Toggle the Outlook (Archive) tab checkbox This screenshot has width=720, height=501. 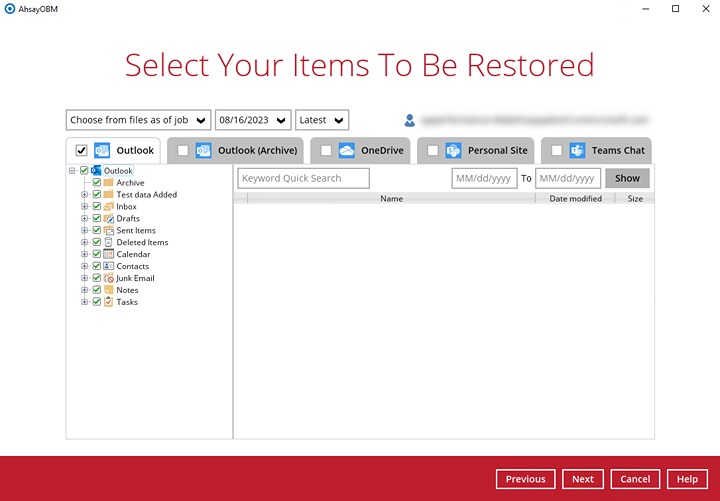coord(182,151)
